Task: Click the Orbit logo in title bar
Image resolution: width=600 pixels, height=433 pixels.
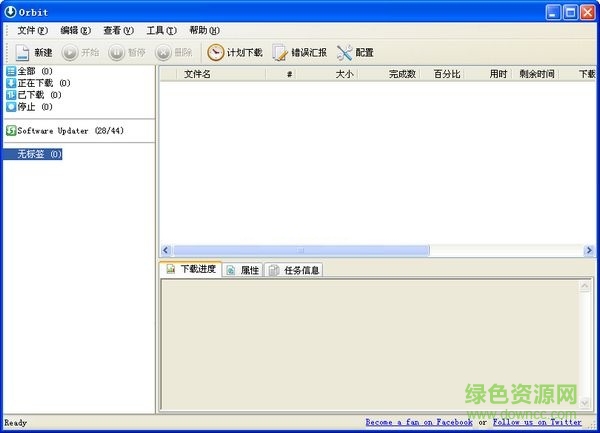Action: pyautogui.click(x=10, y=12)
